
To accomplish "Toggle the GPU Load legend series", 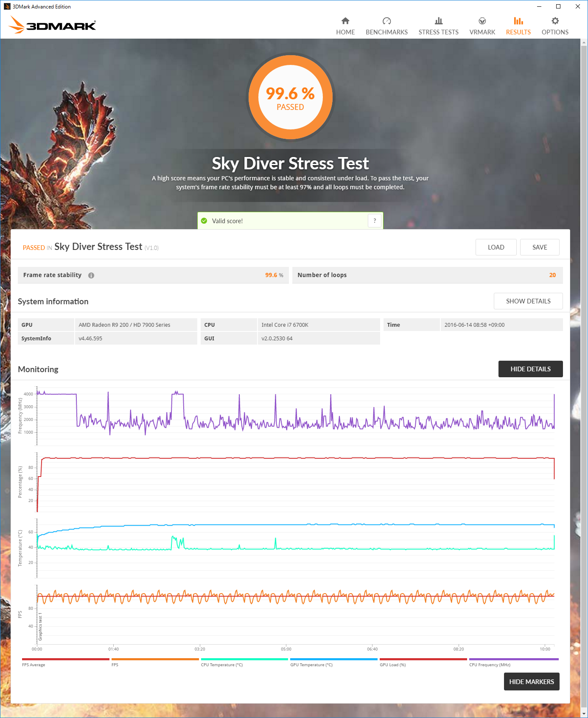I will click(x=423, y=662).
